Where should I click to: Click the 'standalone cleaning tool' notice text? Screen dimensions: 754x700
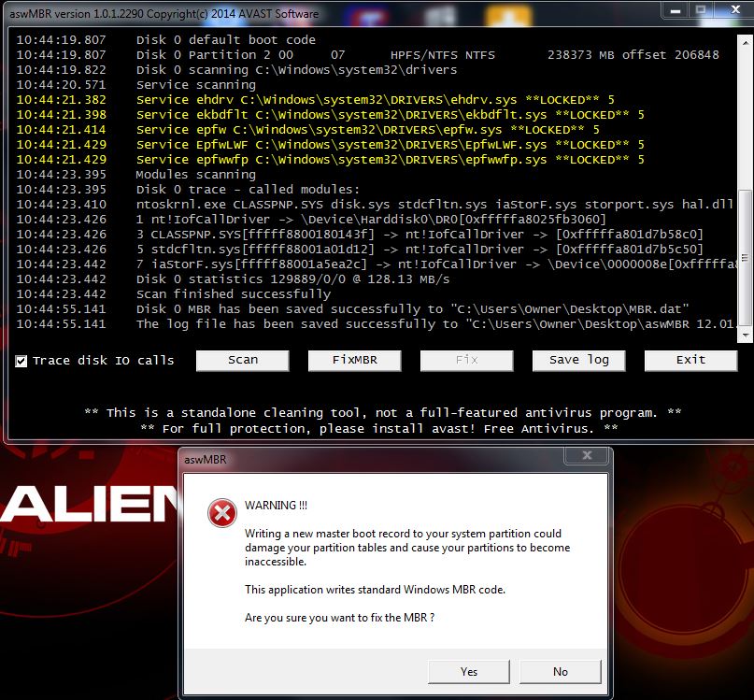382,413
